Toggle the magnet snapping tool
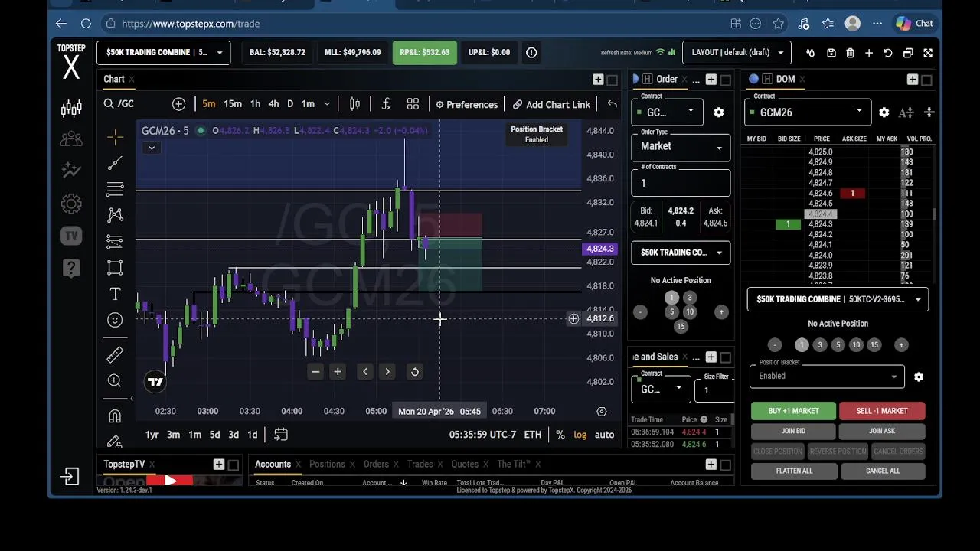This screenshot has height=551, width=980. point(115,416)
